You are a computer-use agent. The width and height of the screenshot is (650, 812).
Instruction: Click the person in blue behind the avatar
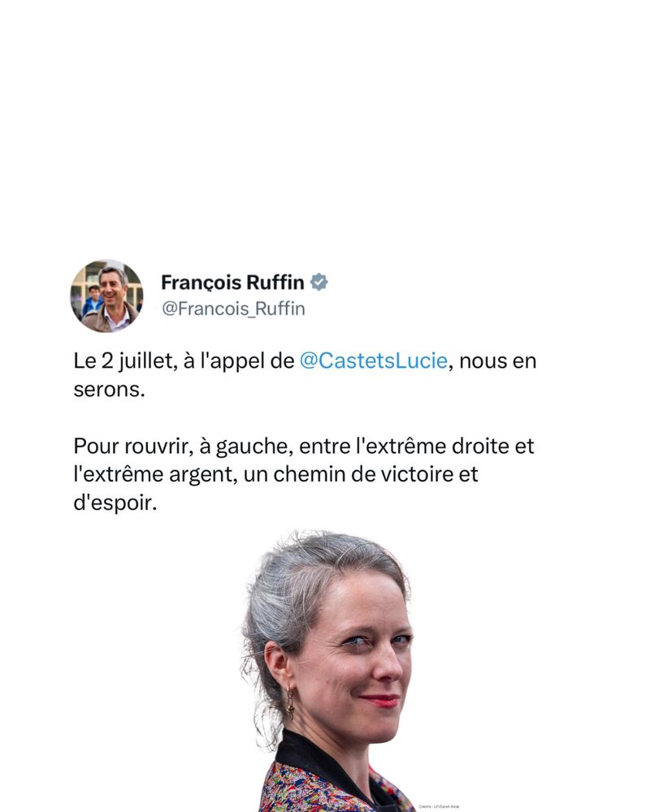(x=93, y=300)
